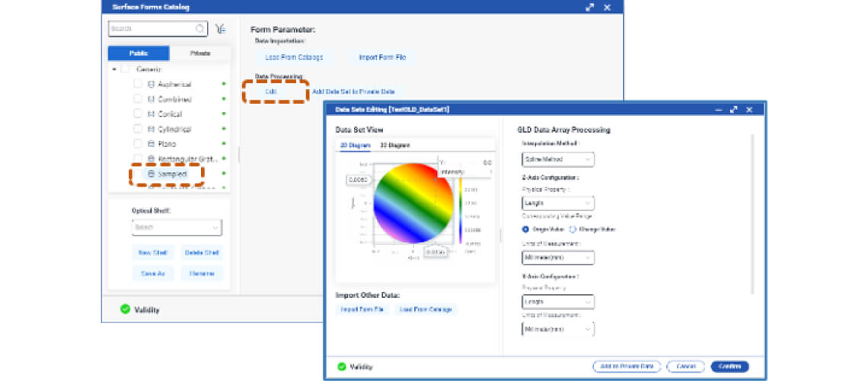Click the Confirm button

click(729, 367)
